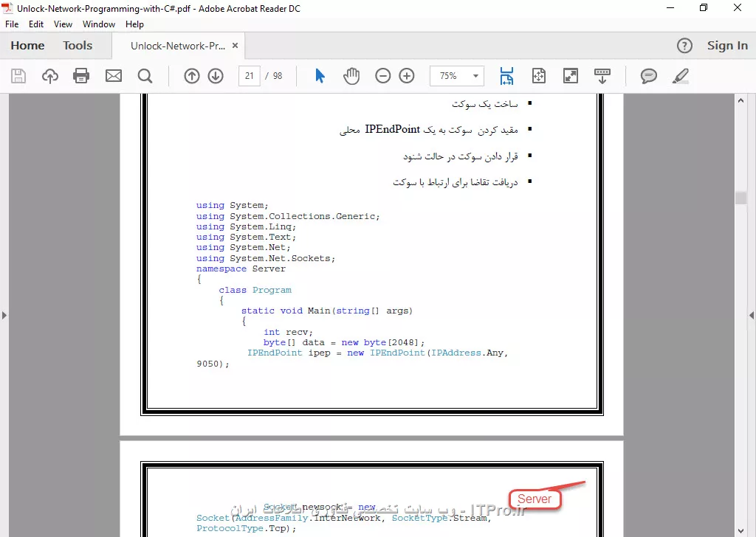
Task: Close the Unlock-Network-Pr... document tab
Action: [236, 45]
